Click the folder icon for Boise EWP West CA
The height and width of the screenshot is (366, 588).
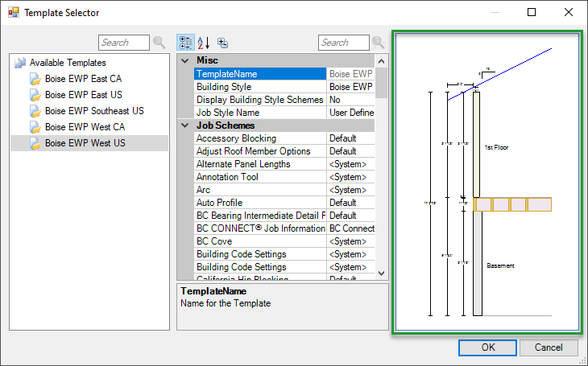[35, 127]
